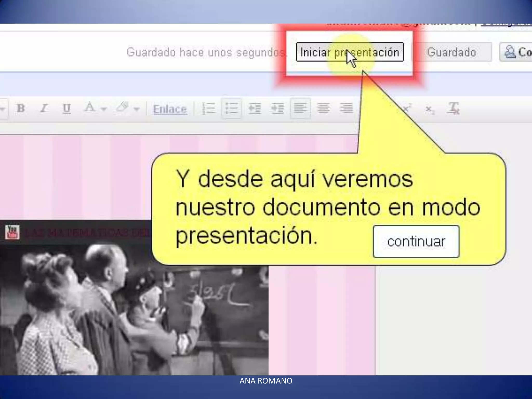Toggle left text alignment
Screen dimensions: 532x399
[x=300, y=108]
